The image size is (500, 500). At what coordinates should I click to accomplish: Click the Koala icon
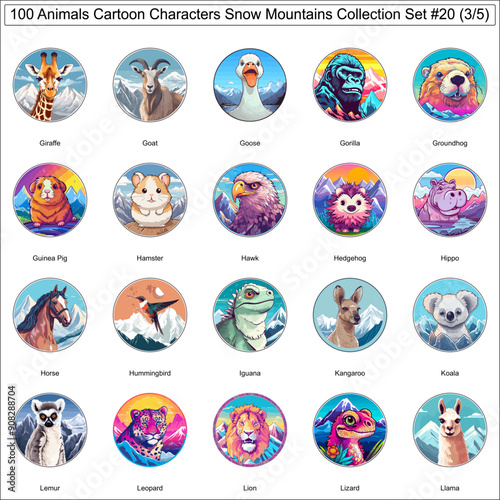pyautogui.click(x=450, y=315)
